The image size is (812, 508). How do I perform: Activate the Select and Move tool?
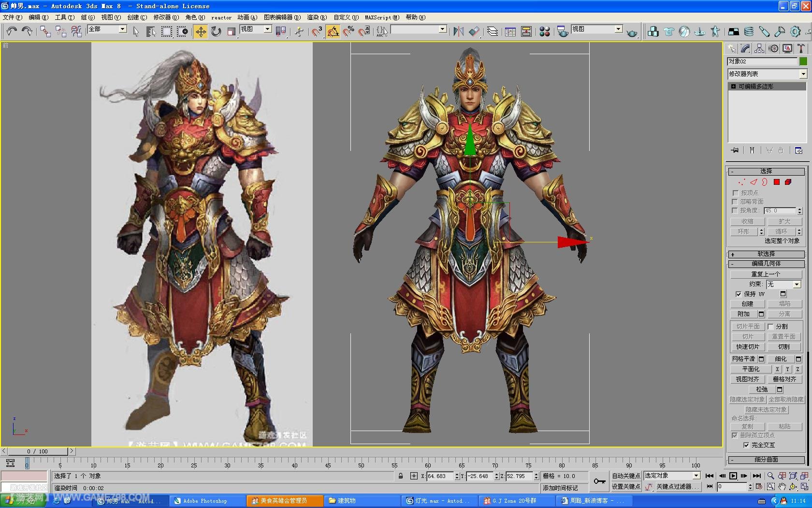coord(200,31)
